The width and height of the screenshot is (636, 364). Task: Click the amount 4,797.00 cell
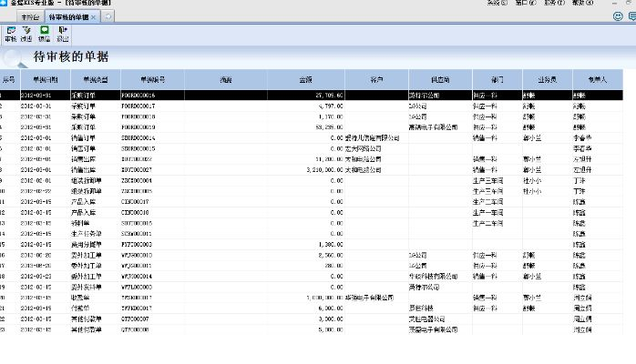tap(331, 106)
